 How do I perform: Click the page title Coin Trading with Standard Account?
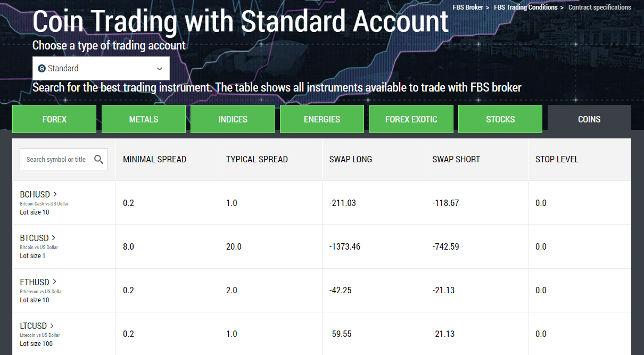tap(241, 21)
